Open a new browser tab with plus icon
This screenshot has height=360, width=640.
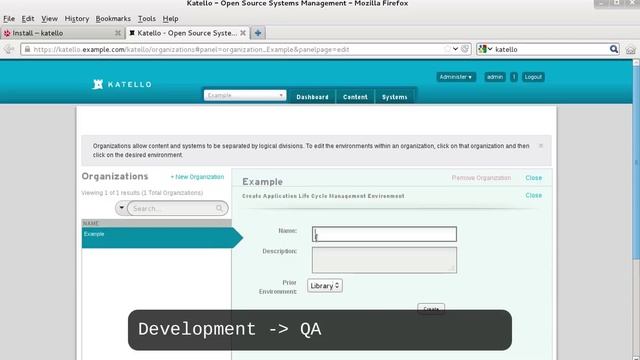tap(258, 33)
